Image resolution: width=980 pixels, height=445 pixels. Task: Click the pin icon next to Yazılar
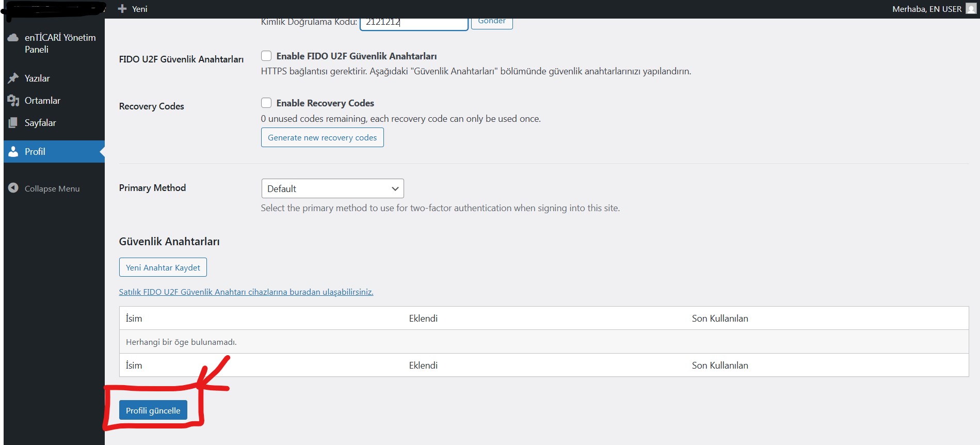point(13,78)
